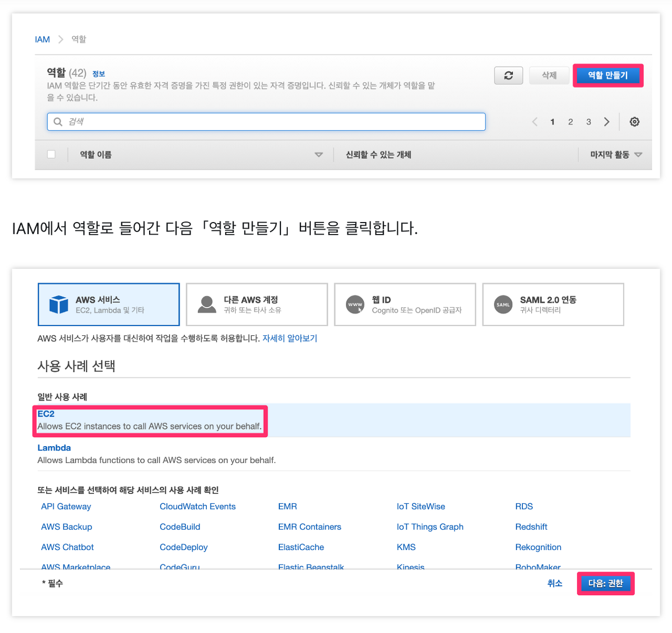The height and width of the screenshot is (633, 672).
Task: Go to next page of roles
Action: coord(607,122)
